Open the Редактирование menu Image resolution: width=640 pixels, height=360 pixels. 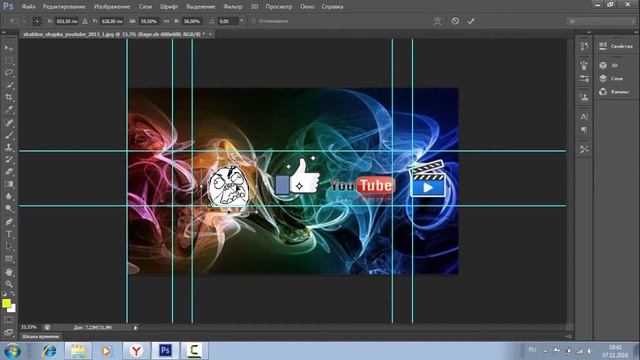[64, 7]
